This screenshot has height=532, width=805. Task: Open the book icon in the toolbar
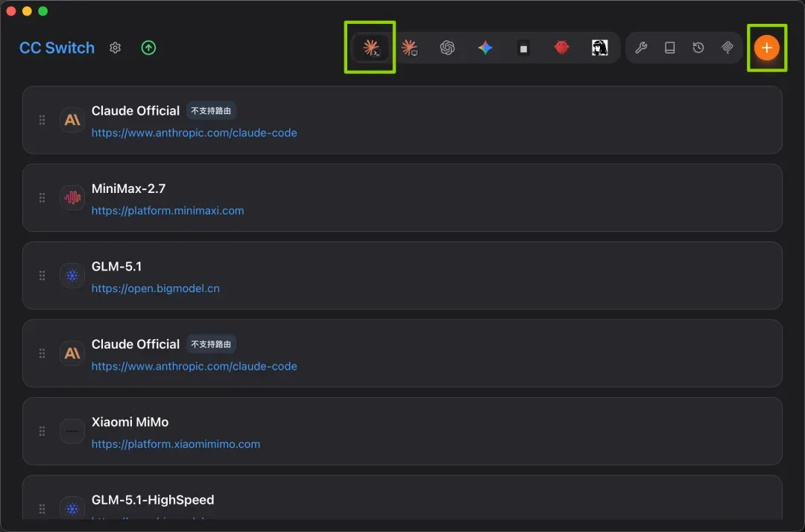(669, 48)
